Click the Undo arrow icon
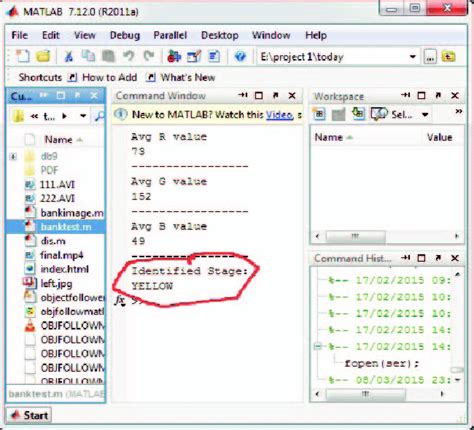This screenshot has width=474, height=430. coord(129,56)
